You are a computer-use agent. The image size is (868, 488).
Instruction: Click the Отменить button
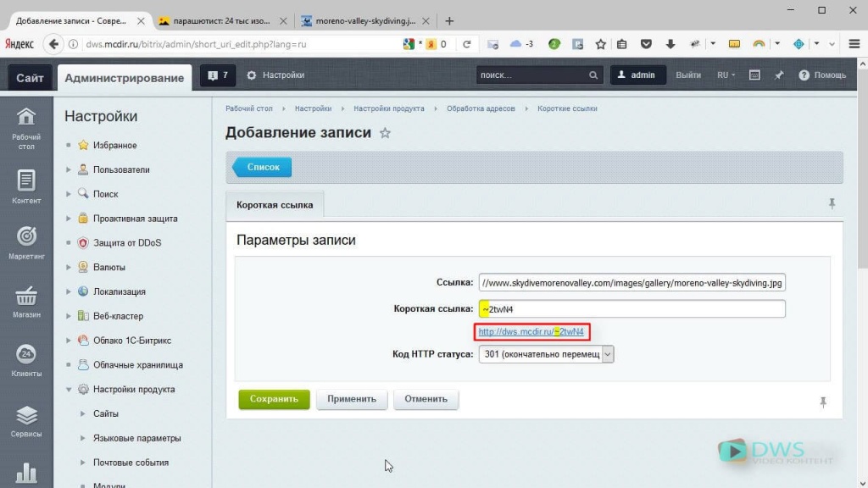426,399
